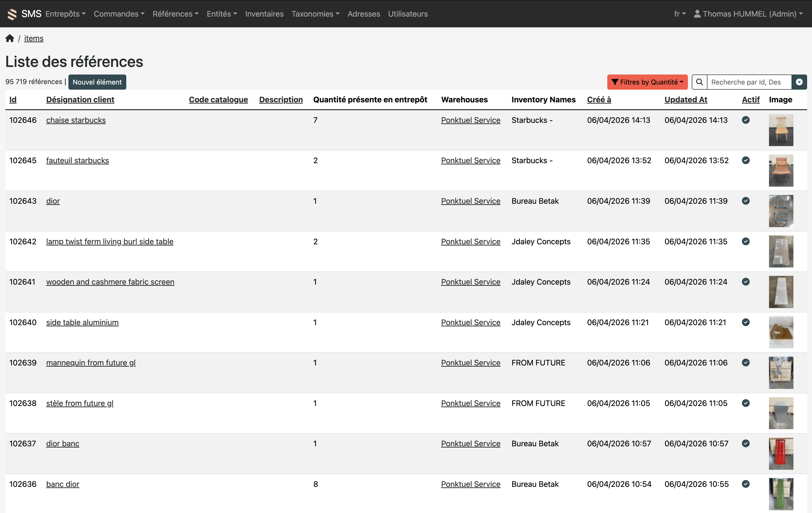812x513 pixels.
Task: Toggle the active status of dior banc
Action: [x=746, y=444]
